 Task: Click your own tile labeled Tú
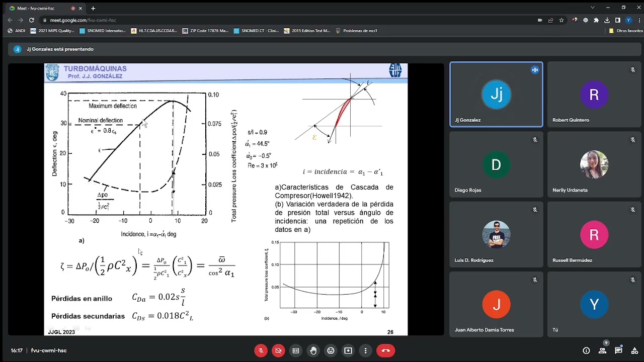(x=594, y=304)
